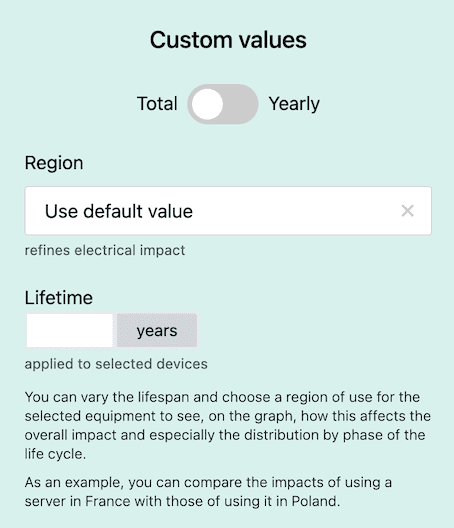
Task: Clear the Region selection with the X icon
Action: coord(407,211)
